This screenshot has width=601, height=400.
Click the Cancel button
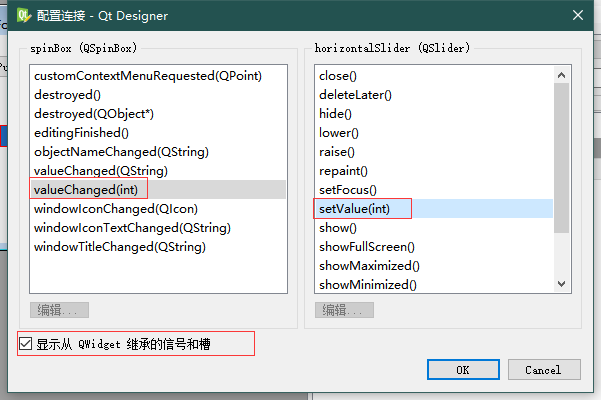pos(543,370)
